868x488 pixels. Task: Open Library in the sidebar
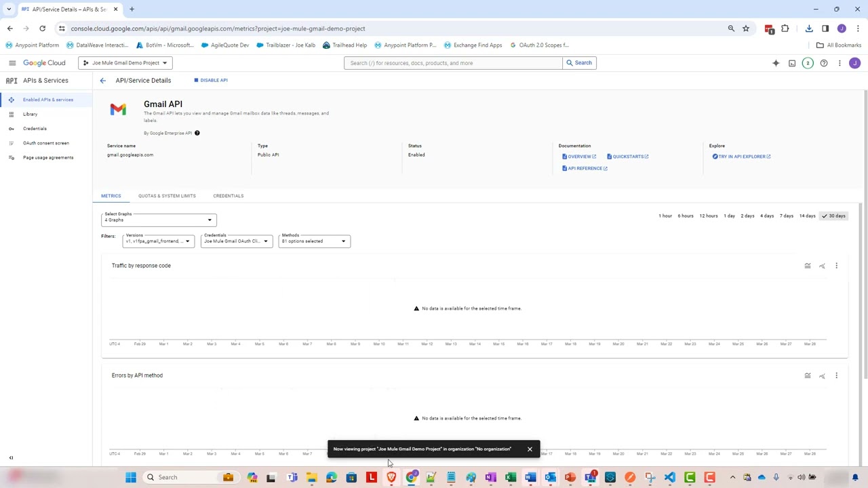tap(46, 114)
